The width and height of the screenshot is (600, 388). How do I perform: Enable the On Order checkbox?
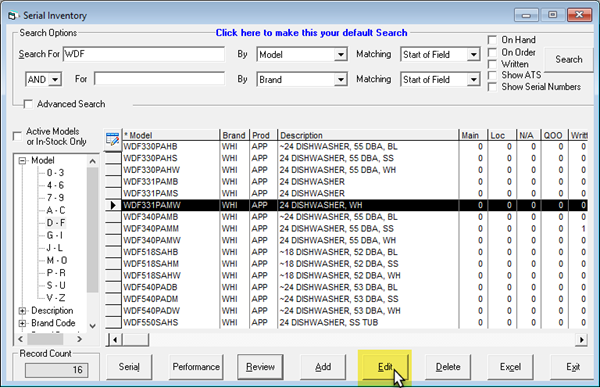pyautogui.click(x=492, y=52)
